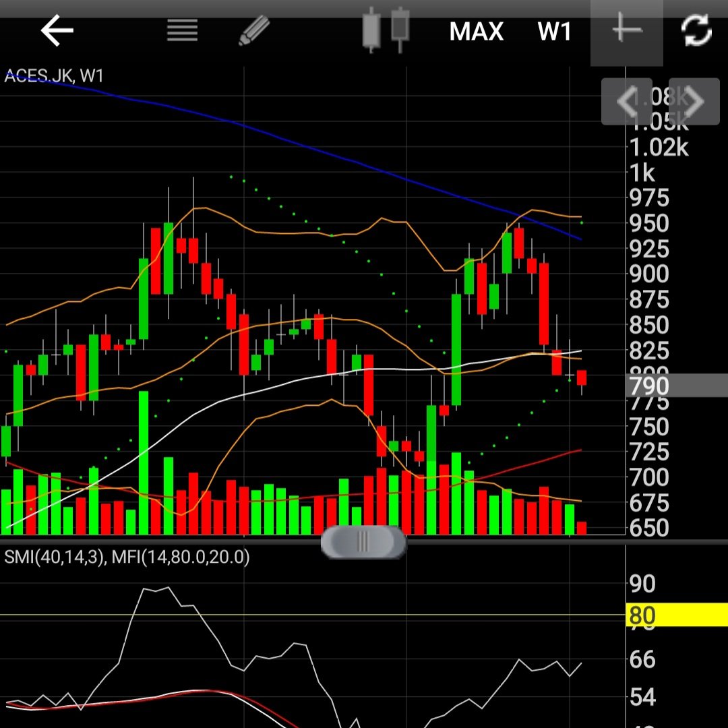Tap the highlighted 790 price marker

pyautogui.click(x=677, y=386)
